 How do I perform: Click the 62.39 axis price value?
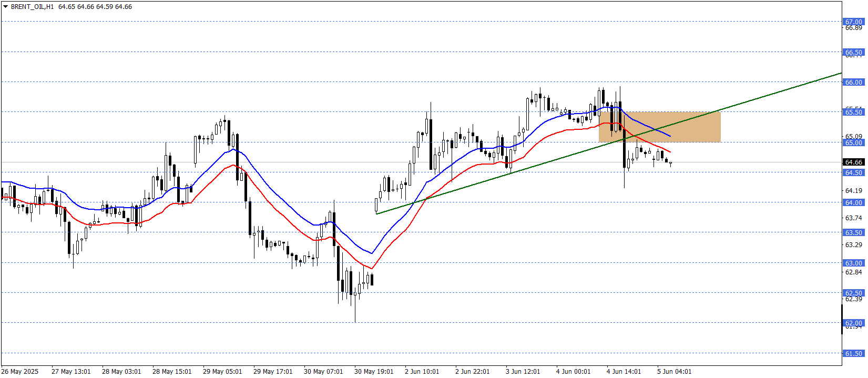pos(854,299)
